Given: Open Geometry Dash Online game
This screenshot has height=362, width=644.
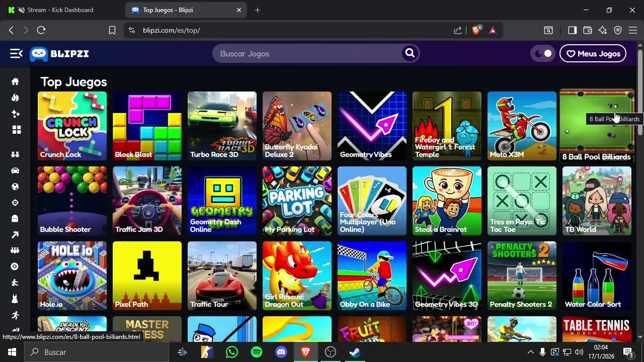Looking at the screenshot, I should coord(222,201).
